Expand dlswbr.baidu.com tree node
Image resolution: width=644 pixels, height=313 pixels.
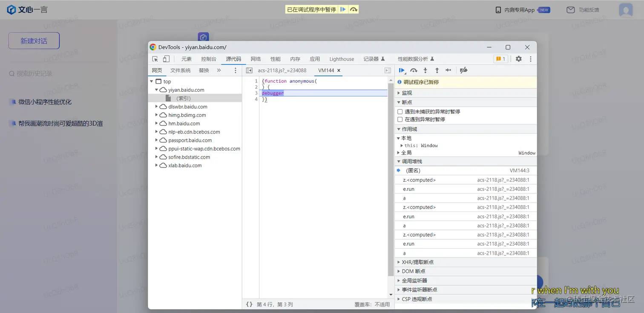[x=157, y=107]
